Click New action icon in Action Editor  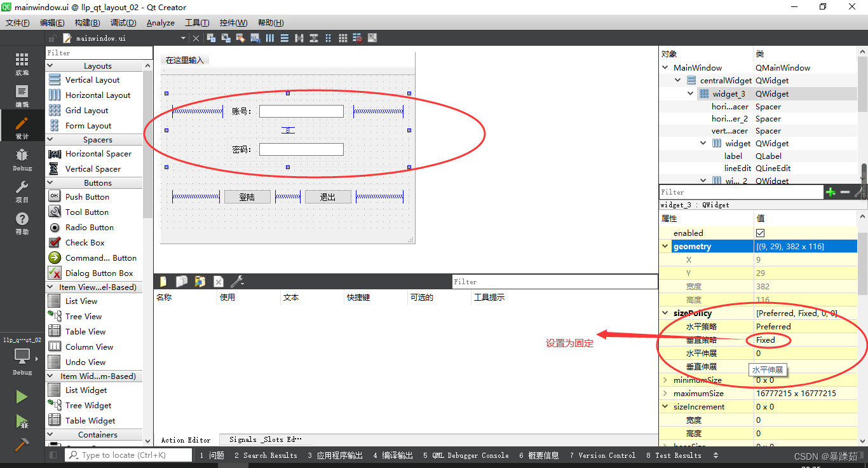click(163, 281)
